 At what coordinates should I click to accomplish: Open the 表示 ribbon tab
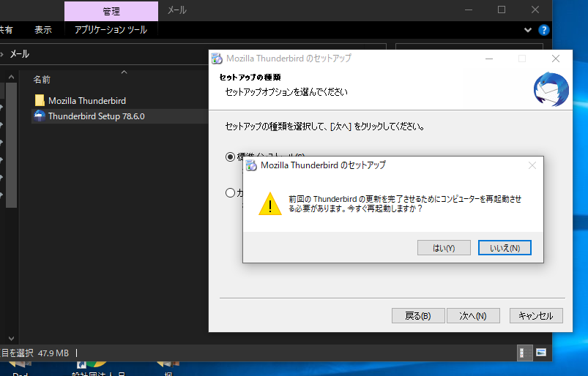tap(43, 30)
